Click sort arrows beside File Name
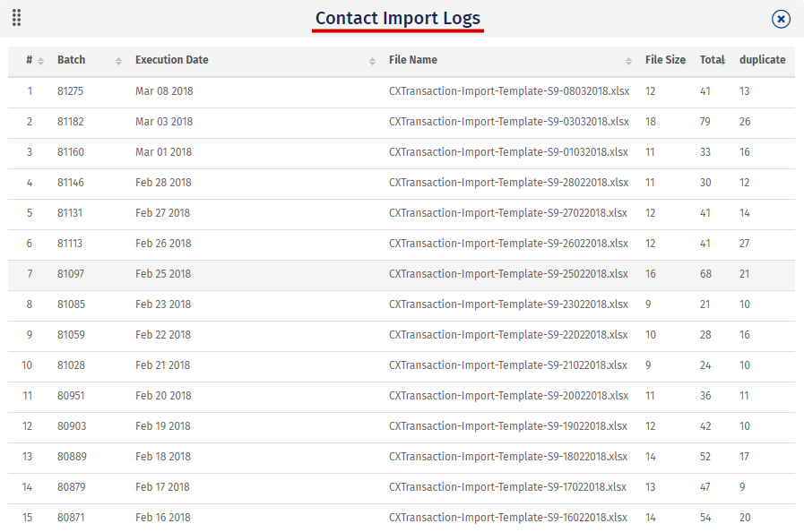The width and height of the screenshot is (804, 532). (x=628, y=61)
